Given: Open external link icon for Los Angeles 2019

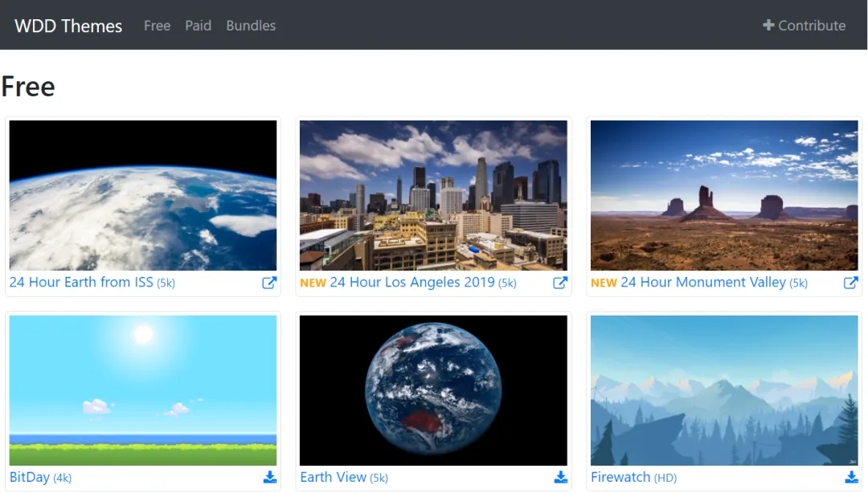Looking at the screenshot, I should [560, 283].
